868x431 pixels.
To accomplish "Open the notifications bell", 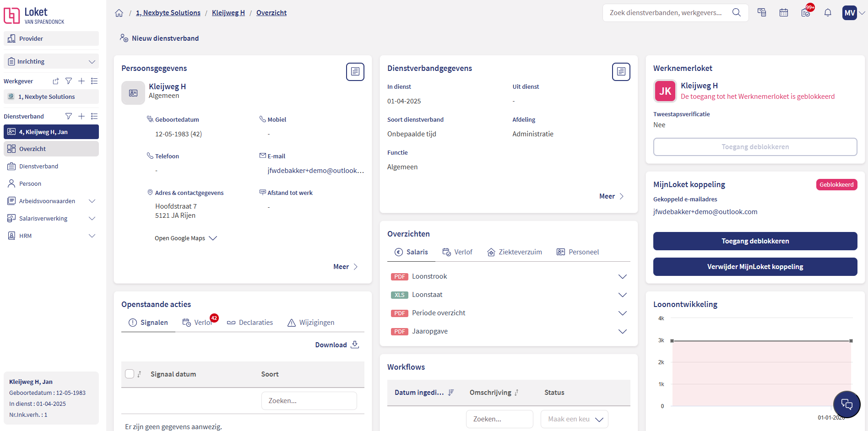I will click(828, 13).
